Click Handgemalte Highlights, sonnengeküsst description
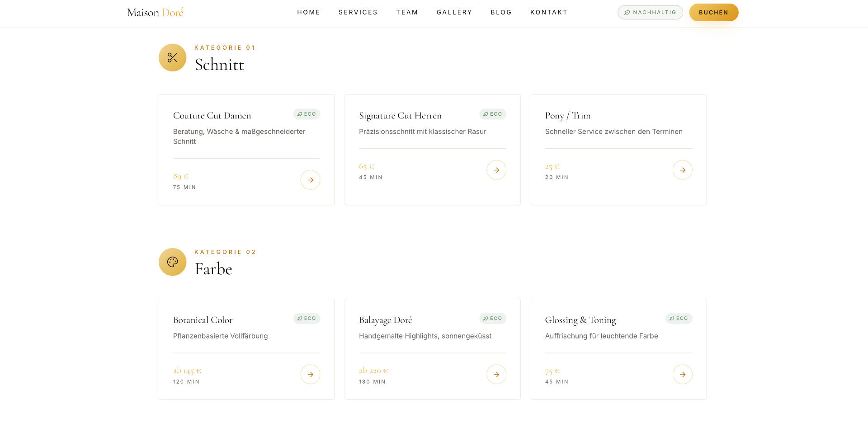This screenshot has height=441, width=868. click(425, 336)
